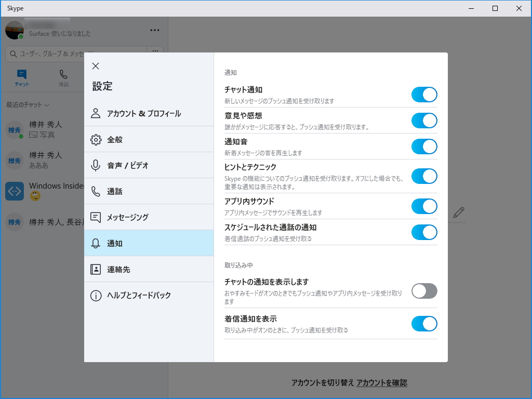532x399 pixels.
Task: Open メッセージング settings icon
Action: [x=96, y=217]
